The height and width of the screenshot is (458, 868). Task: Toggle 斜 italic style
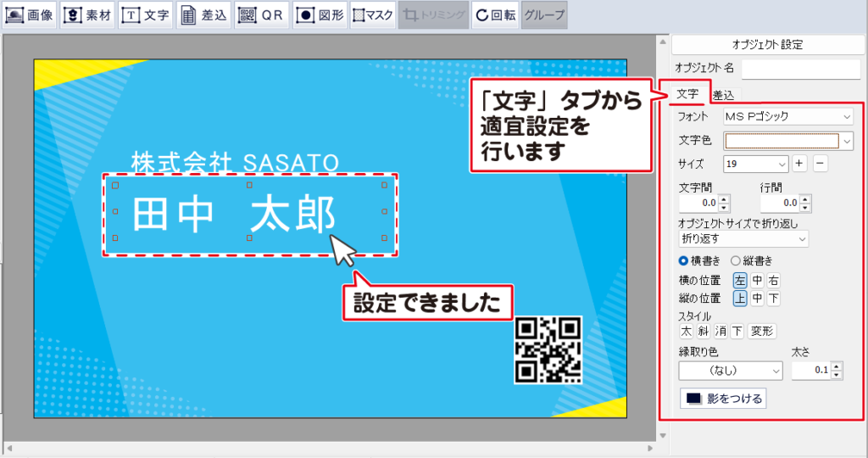pos(703,331)
